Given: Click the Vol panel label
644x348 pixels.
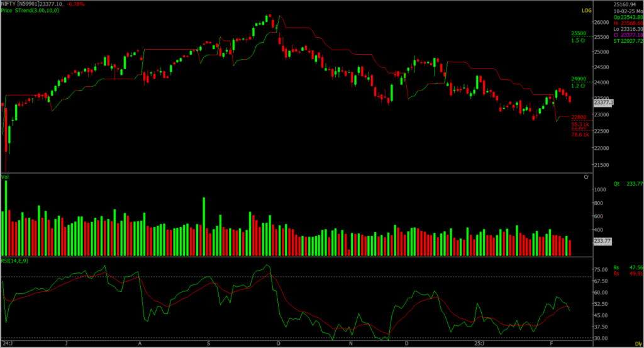Looking at the screenshot, I should [4, 178].
